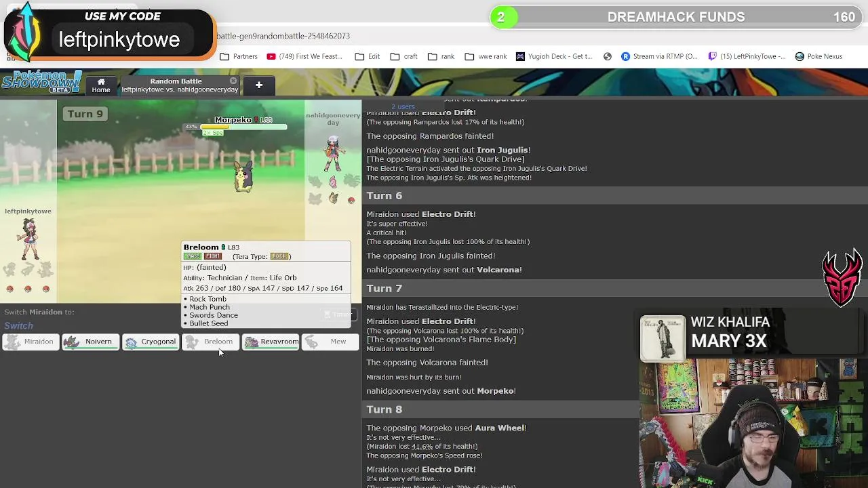Open Poke Nexus bookmark
Viewport: 868px width, 488px height.
818,56
